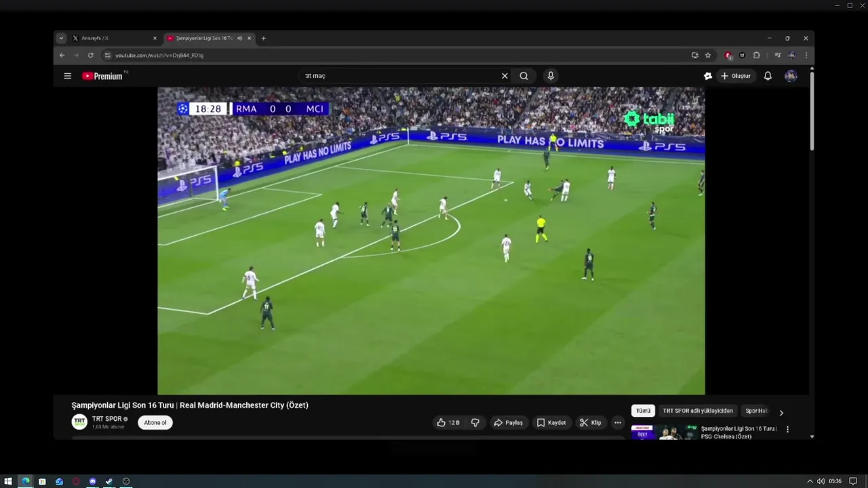Open TRT SPOR channel avatar

(79, 422)
